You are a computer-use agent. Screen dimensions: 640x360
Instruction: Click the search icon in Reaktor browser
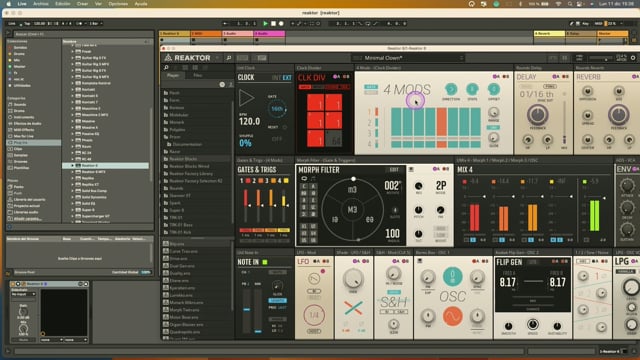(166, 67)
